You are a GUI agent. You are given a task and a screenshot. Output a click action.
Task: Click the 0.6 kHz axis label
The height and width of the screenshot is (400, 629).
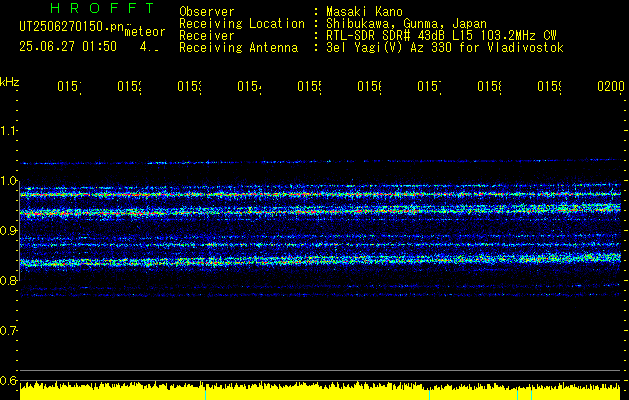(9, 381)
